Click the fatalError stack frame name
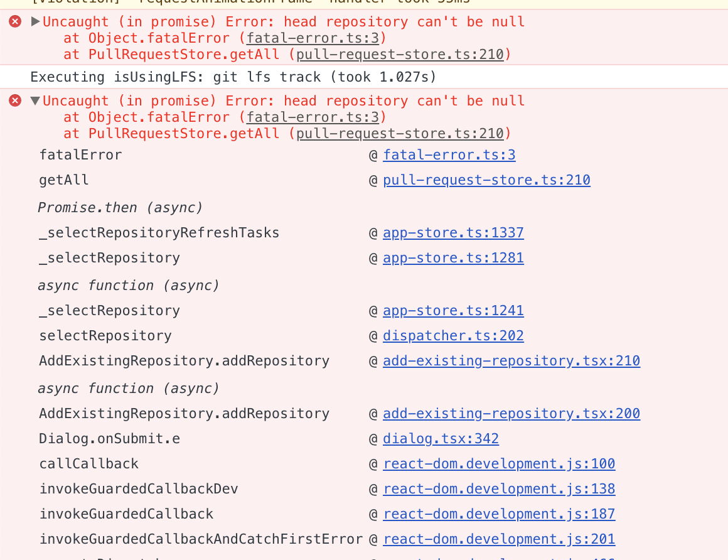Image resolution: width=728 pixels, height=560 pixels. click(80, 154)
